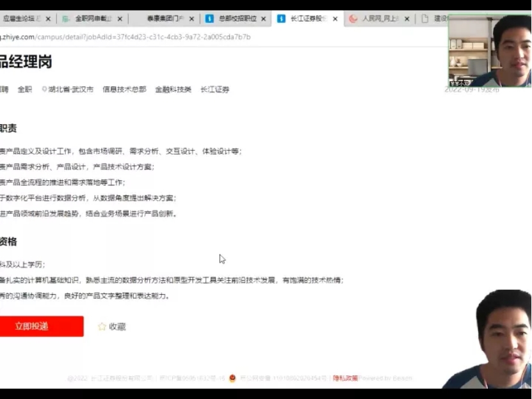Click the blue favicon of 总部校招职位 tab
The width and height of the screenshot is (532, 399).
tap(209, 19)
